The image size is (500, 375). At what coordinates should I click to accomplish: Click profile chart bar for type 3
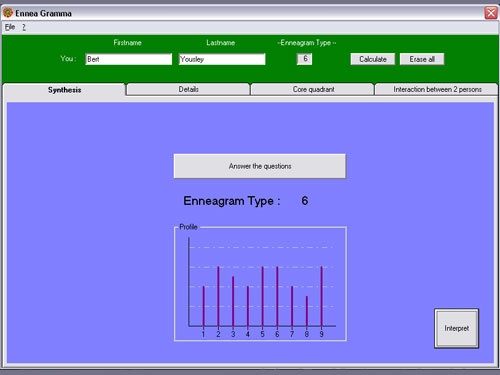[233, 301]
